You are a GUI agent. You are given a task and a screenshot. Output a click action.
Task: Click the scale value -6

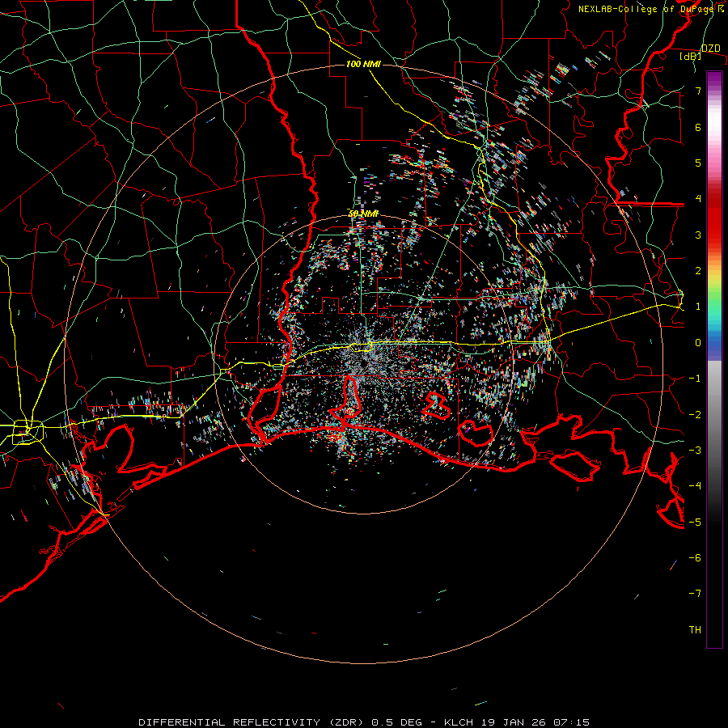(695, 558)
